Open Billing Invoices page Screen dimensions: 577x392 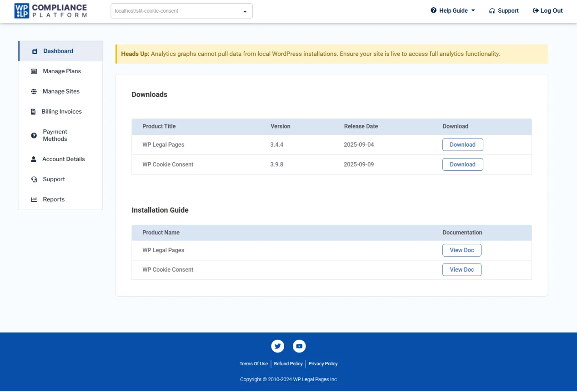tap(61, 111)
